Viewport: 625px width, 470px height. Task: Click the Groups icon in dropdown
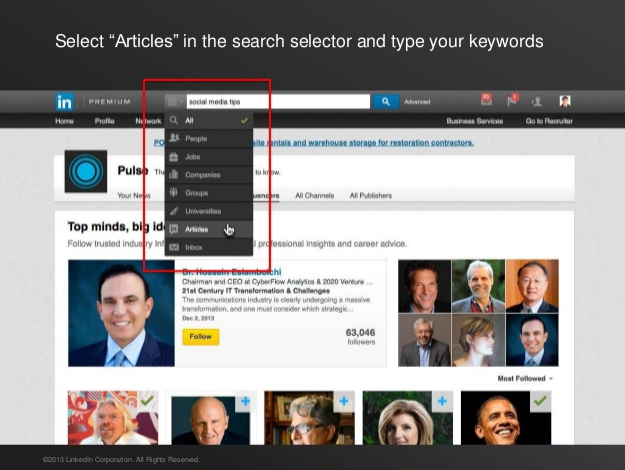point(174,193)
